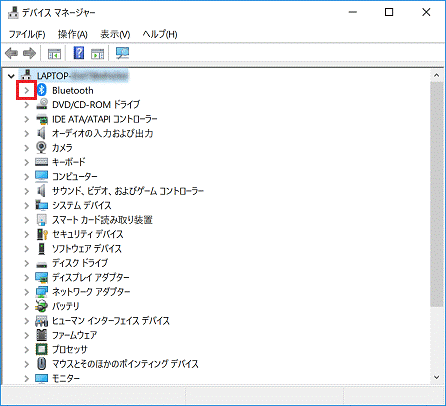Select the ヒューマン インターフェイス デバイス label
This screenshot has width=446, height=406.
coord(111,321)
